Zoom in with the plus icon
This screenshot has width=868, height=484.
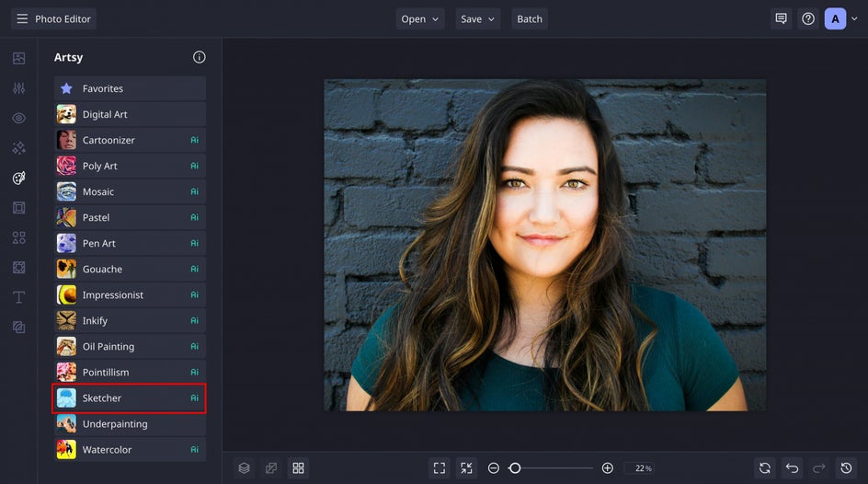[x=607, y=468]
